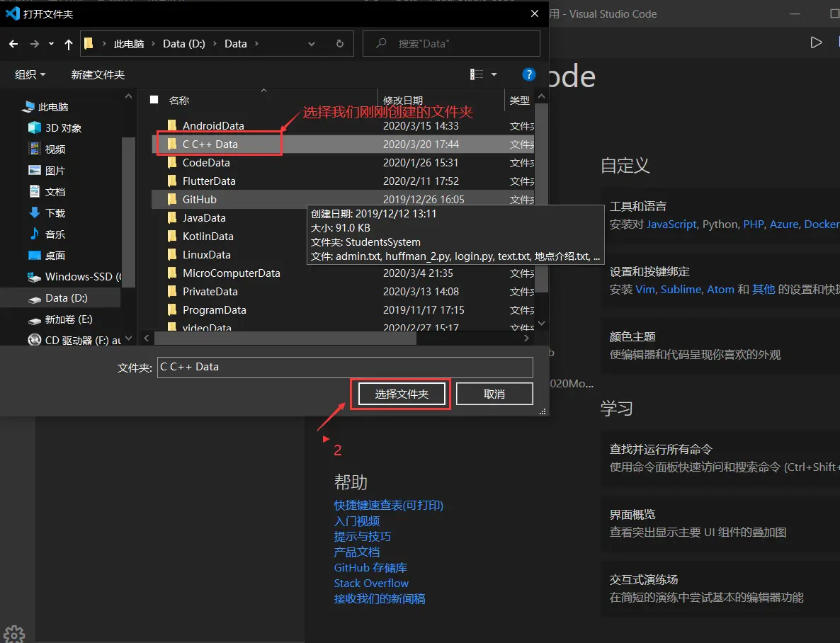Select the JavaData folder
Image resolution: width=840 pixels, height=643 pixels.
[x=203, y=218]
